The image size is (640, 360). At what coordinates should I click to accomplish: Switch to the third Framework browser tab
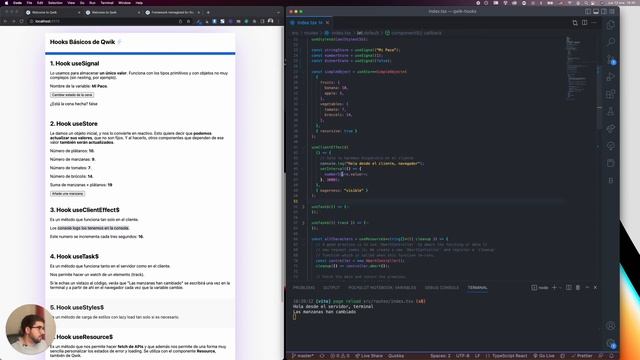[173, 12]
